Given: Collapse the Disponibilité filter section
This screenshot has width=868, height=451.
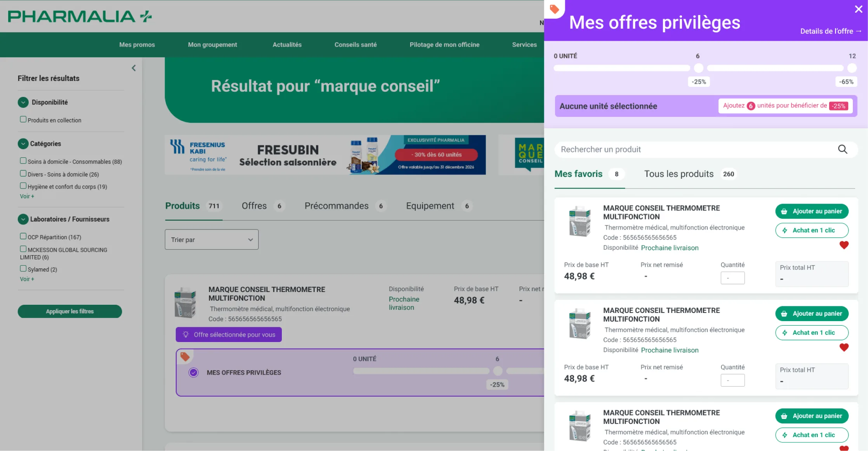Looking at the screenshot, I should coord(23,102).
